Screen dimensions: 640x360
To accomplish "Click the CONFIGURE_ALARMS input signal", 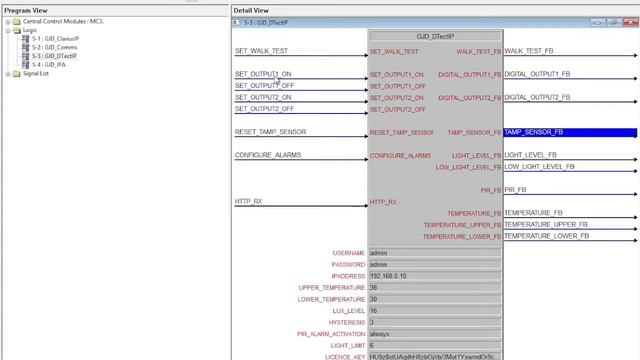I will [268, 155].
